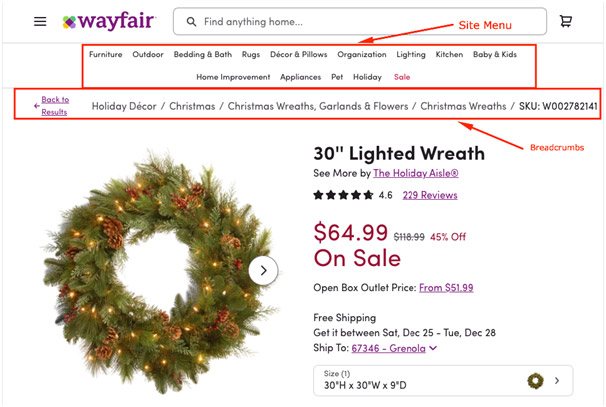Click the Back to Results arrow

(x=37, y=105)
